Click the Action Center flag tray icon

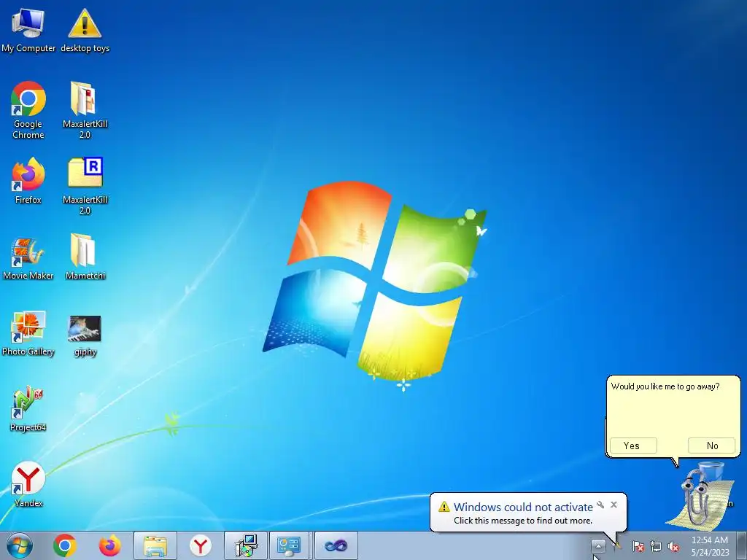pyautogui.click(x=638, y=546)
